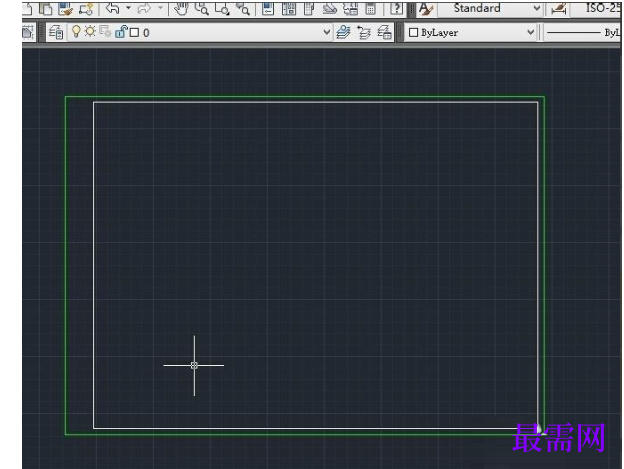Click the Paste clipboard icon
This screenshot has width=624, height=469.
(x=47, y=8)
